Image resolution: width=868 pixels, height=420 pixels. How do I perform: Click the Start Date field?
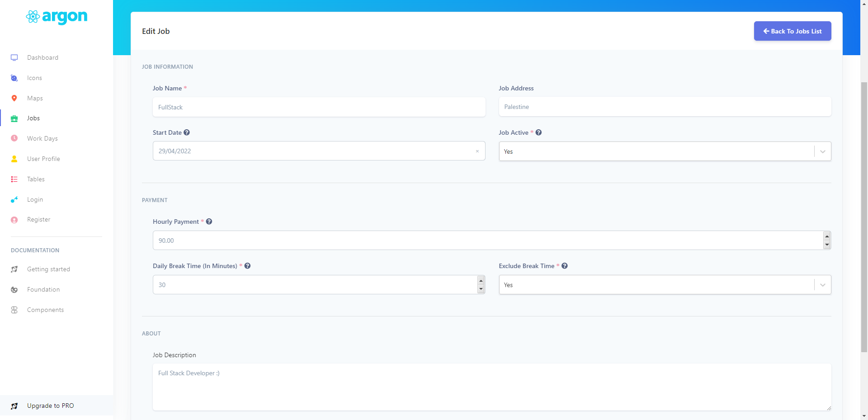[x=319, y=151]
